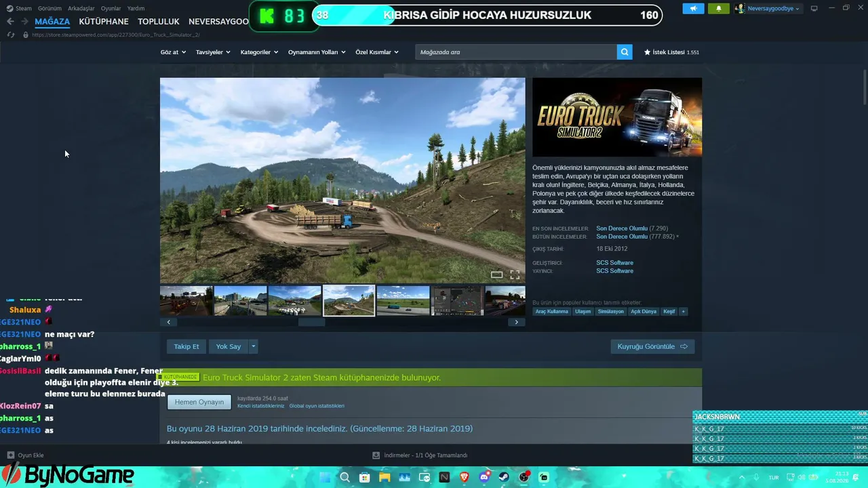
Task: Switch to the KÜTÜPHANE tab
Action: coord(104,22)
